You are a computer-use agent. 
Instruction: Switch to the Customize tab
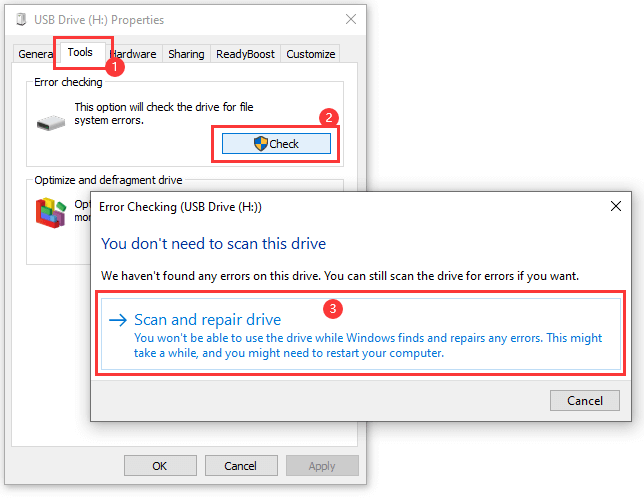pyautogui.click(x=311, y=54)
